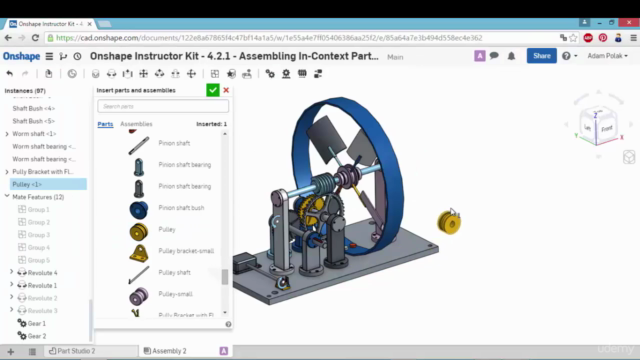Switch to the Assemblies tab
This screenshot has width=640, height=360.
coord(136,124)
